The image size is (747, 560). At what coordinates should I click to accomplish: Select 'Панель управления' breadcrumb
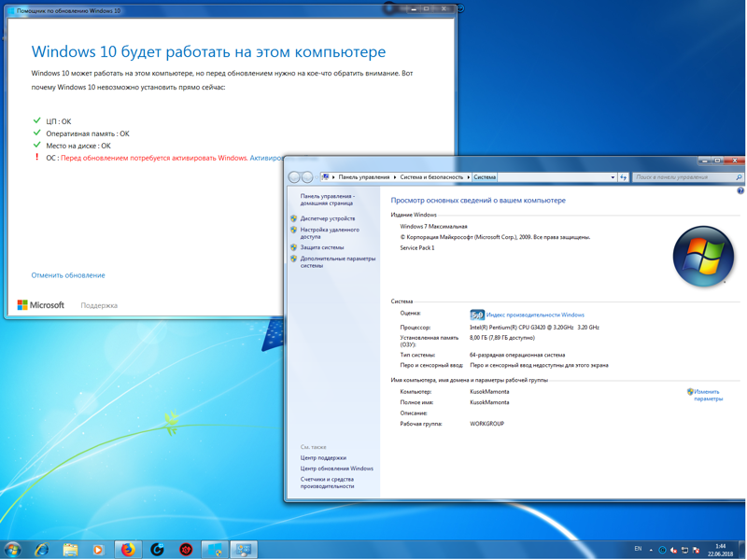coord(363,177)
